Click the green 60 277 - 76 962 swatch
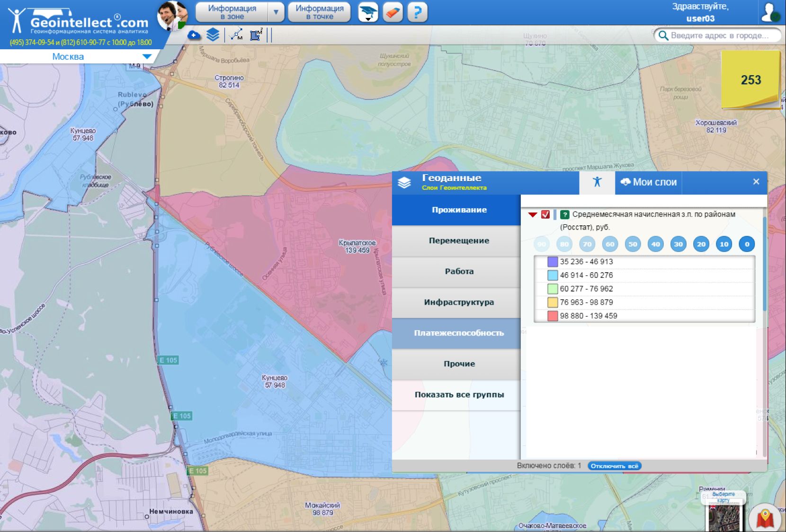 pos(553,289)
